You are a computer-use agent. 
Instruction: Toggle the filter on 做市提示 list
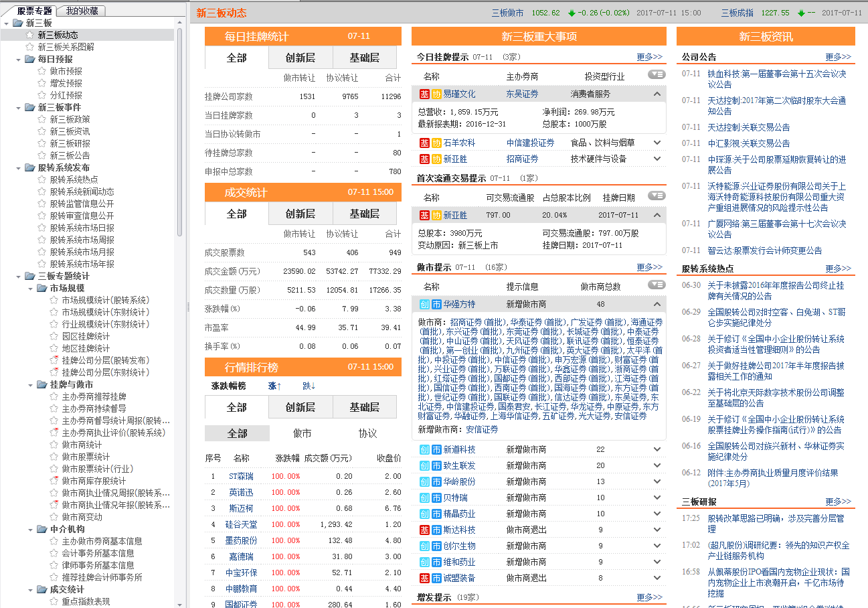click(x=657, y=285)
